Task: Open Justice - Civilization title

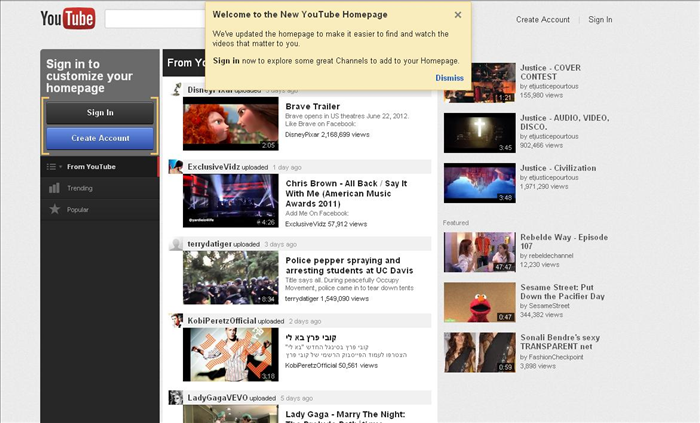Action: 558,168
